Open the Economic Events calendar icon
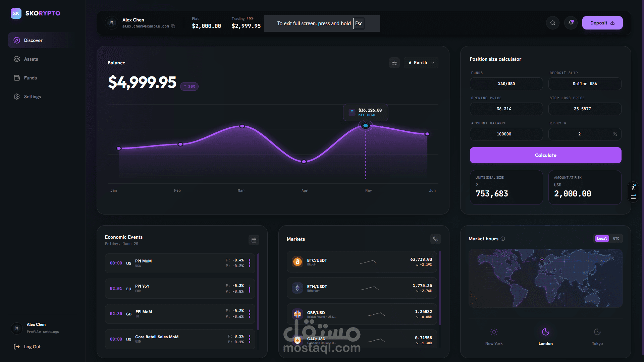644x362 pixels. tap(254, 240)
